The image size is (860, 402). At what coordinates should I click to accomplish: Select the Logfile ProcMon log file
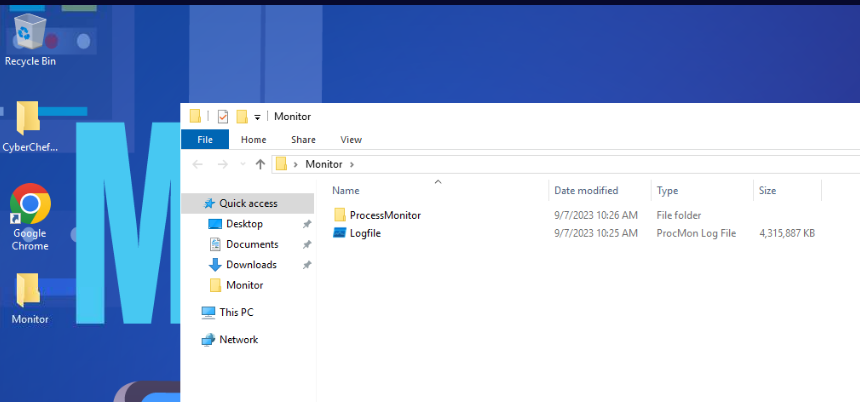(365, 234)
